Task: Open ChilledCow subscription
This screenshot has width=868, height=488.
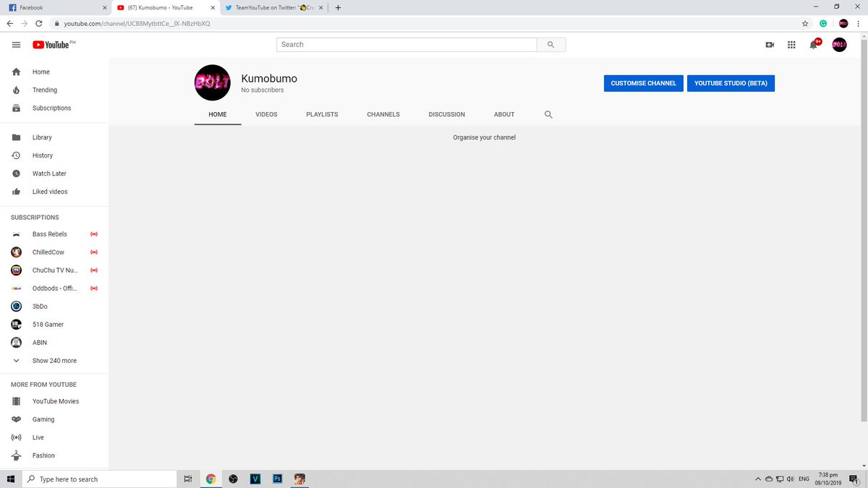Action: 54,252
